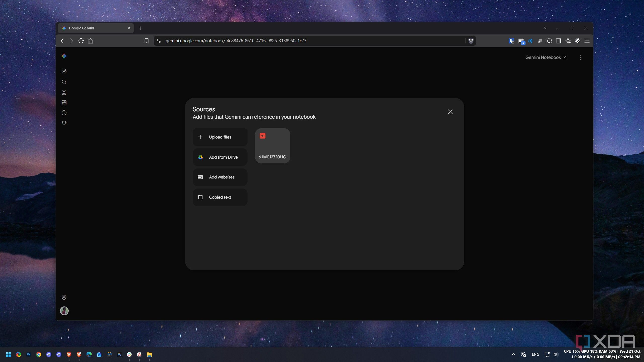This screenshot has width=644, height=362.
Task: Launch Photoshop from the taskbar
Action: click(x=29, y=354)
